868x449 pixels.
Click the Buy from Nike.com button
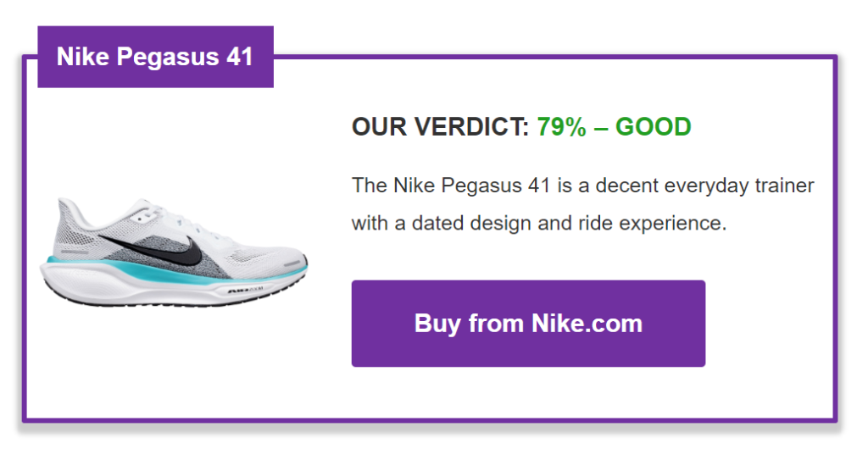(528, 324)
